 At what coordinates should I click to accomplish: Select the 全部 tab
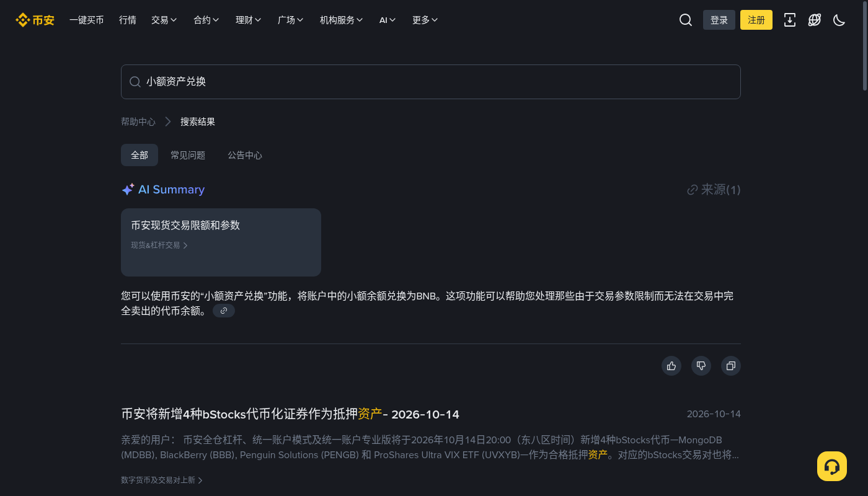point(139,155)
